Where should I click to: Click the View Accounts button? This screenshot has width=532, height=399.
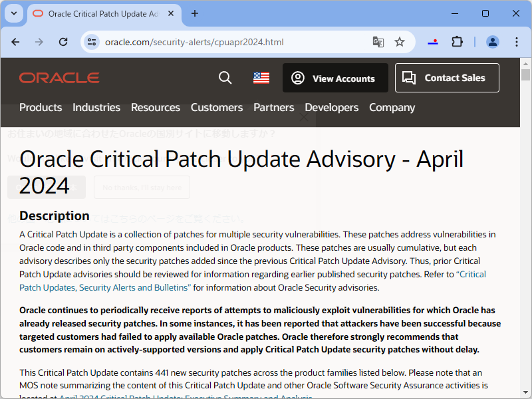click(x=335, y=78)
